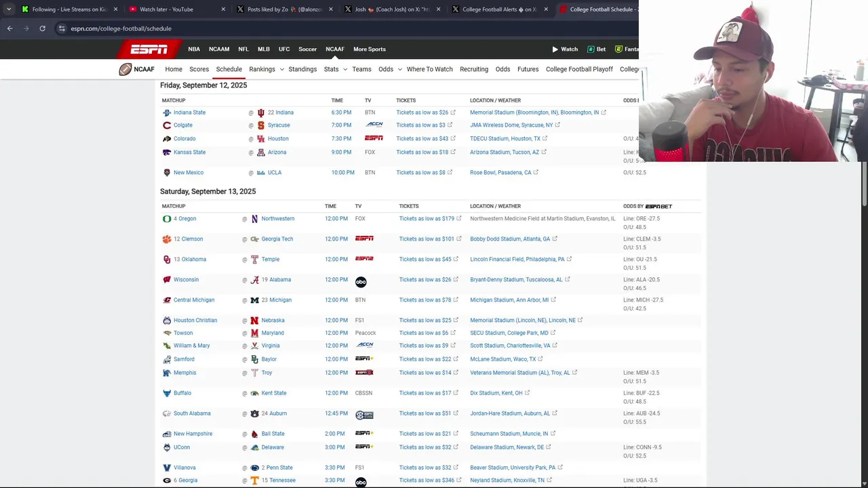Click the SEC Network logo for Auburn game
This screenshot has width=868, height=488.
(x=364, y=415)
